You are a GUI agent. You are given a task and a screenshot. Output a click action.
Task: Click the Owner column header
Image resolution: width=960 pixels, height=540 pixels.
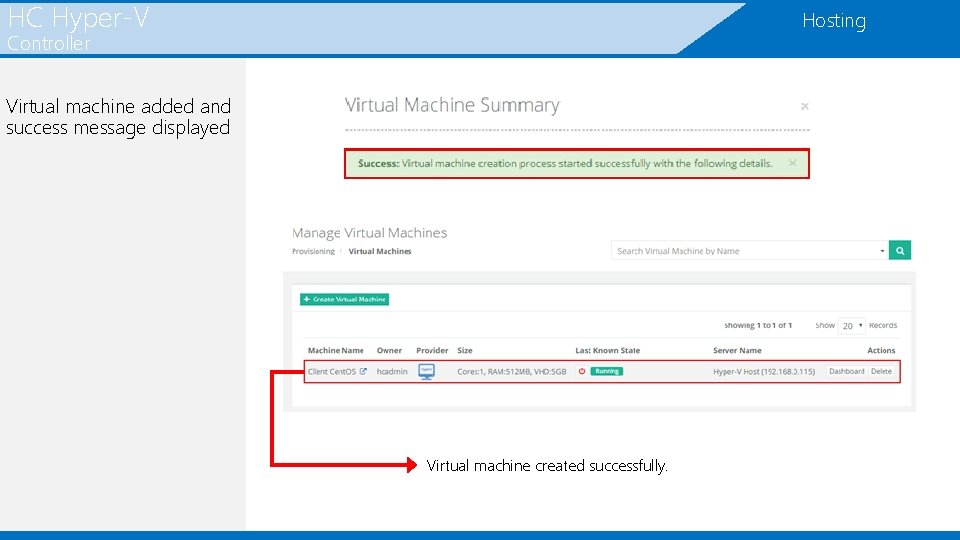389,351
